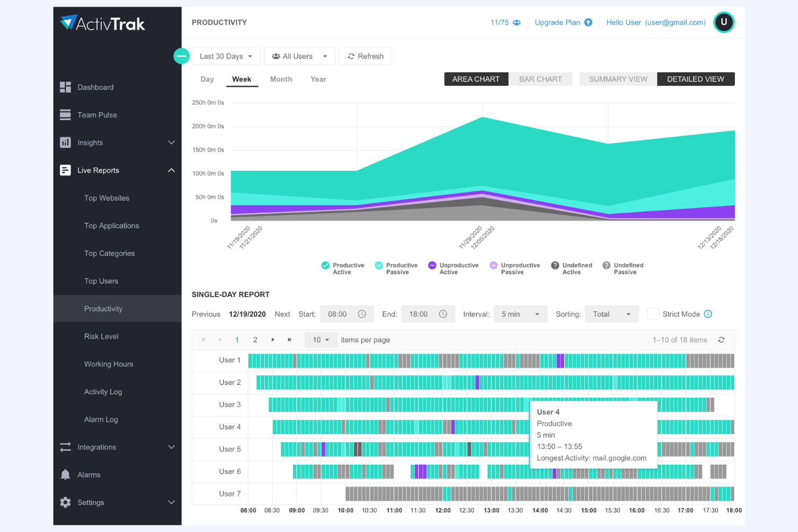Expand the Insights menu chevron
Viewport: 798px width, 532px height.
tap(171, 142)
